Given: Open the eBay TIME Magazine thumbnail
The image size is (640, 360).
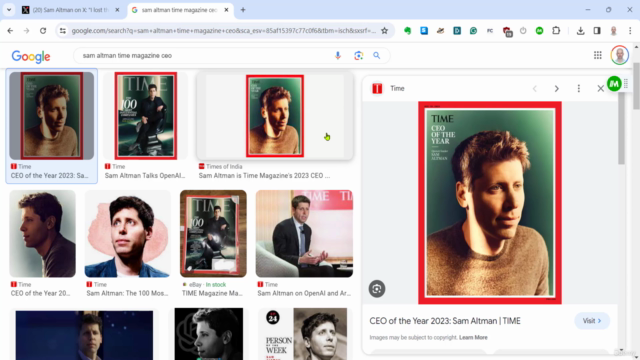Looking at the screenshot, I should 213,233.
